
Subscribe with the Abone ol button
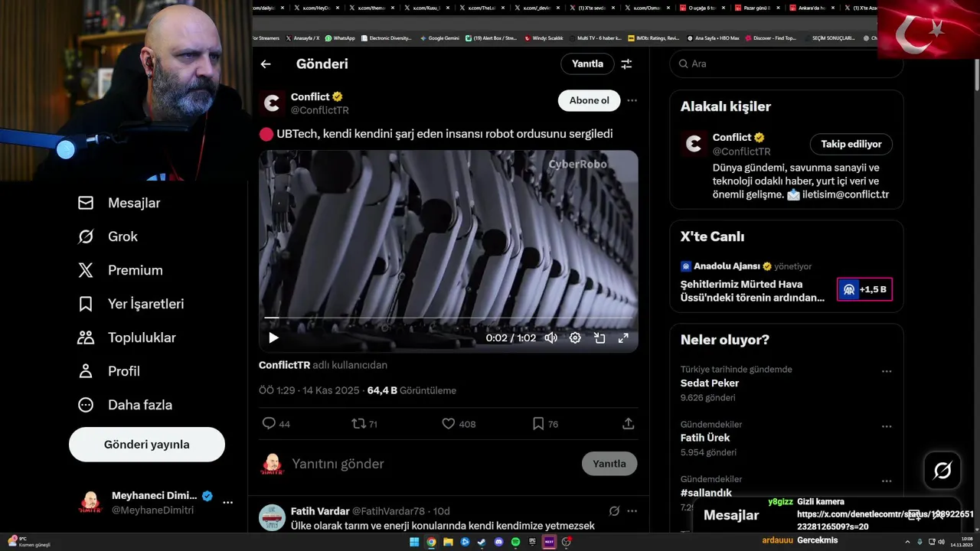point(589,100)
